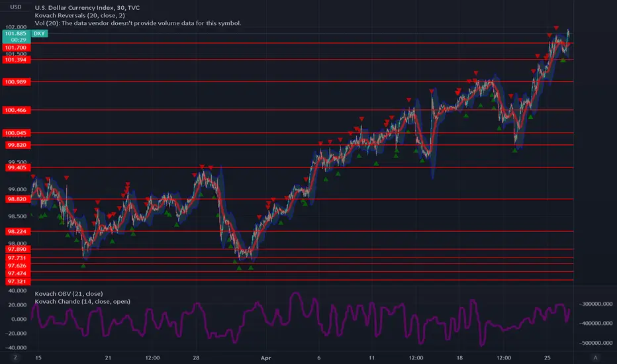Screen dimensions: 617x364
Task: Select the 99.405 horizontal level label
Action: click(17, 167)
